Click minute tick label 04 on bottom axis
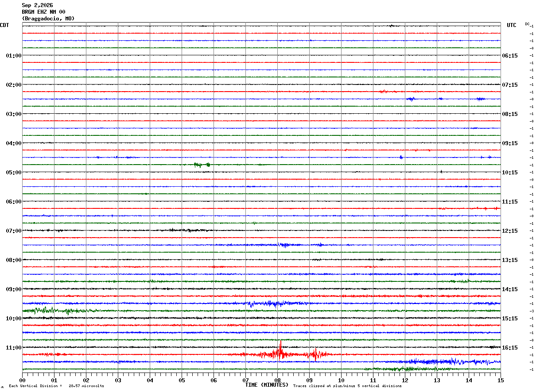 [150, 380]
